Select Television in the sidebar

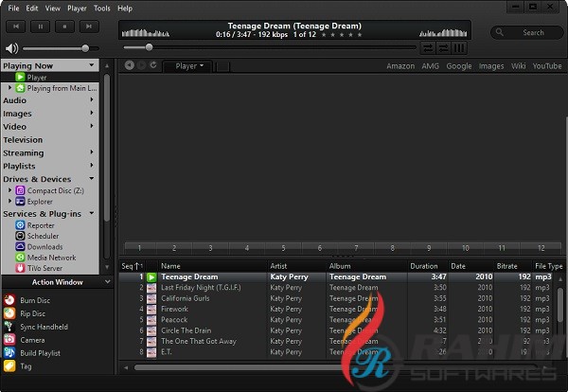[x=23, y=140]
